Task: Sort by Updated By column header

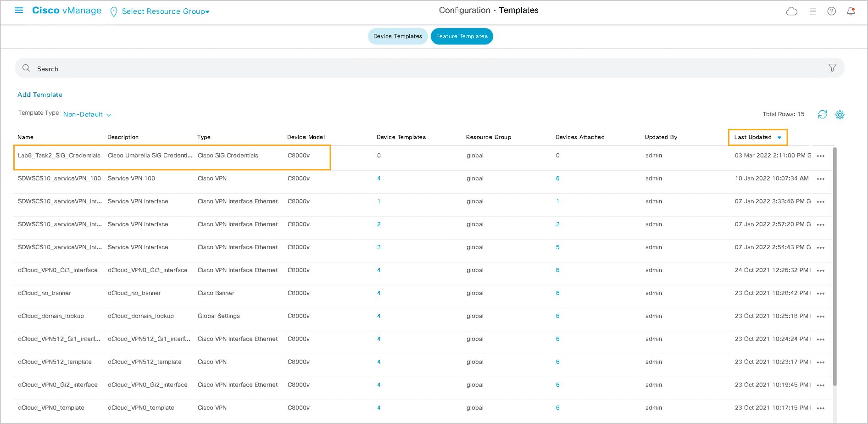Action: (x=661, y=137)
